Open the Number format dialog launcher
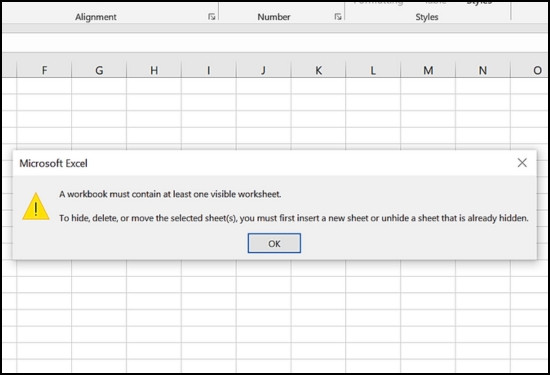 pyautogui.click(x=338, y=16)
